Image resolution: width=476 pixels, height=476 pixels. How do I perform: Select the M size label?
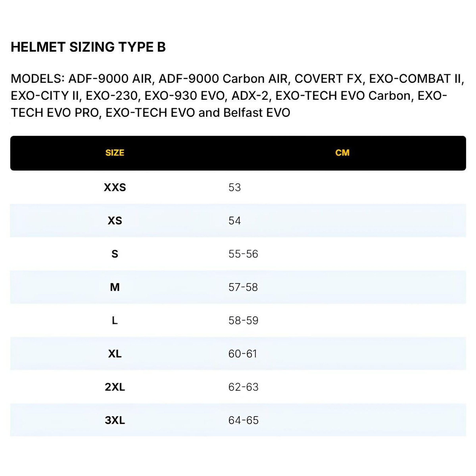(115, 287)
